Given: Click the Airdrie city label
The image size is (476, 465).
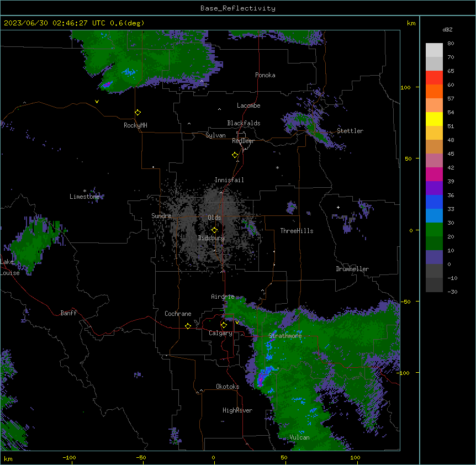Looking at the screenshot, I should tap(223, 297).
